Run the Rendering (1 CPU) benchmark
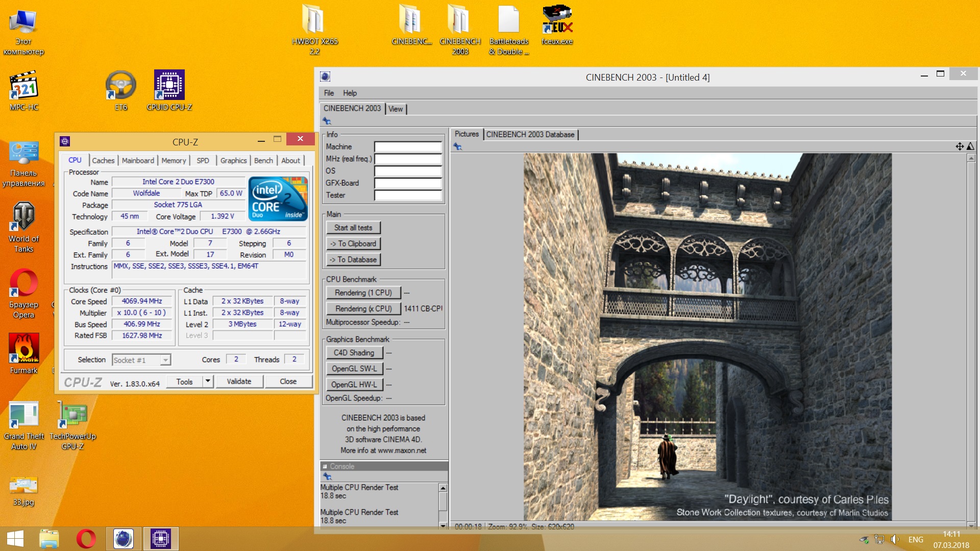The height and width of the screenshot is (551, 980). tap(363, 292)
